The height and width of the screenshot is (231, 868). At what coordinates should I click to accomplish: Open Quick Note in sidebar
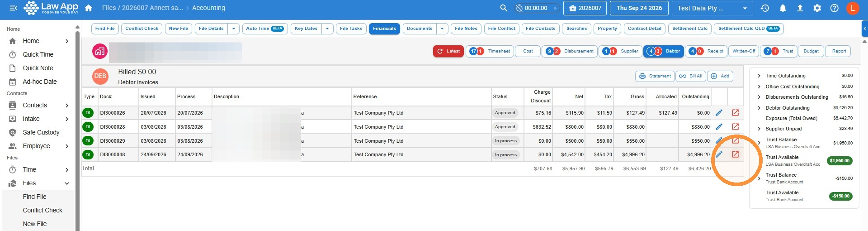click(38, 68)
